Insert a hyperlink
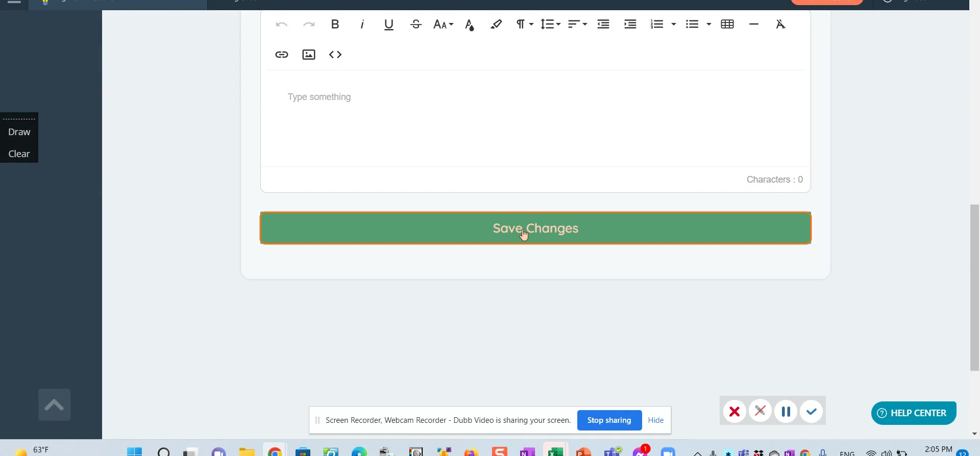Viewport: 980px width, 456px height. [282, 55]
